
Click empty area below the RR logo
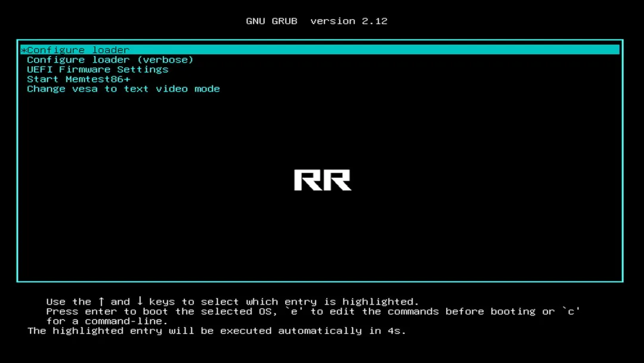[x=322, y=239]
